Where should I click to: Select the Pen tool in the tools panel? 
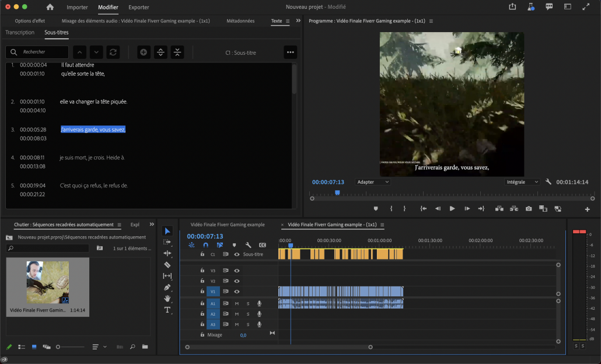167,287
